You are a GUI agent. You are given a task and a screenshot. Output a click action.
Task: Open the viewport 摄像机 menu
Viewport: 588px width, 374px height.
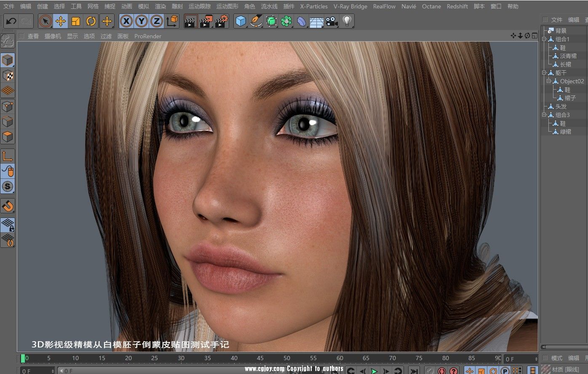(x=53, y=36)
